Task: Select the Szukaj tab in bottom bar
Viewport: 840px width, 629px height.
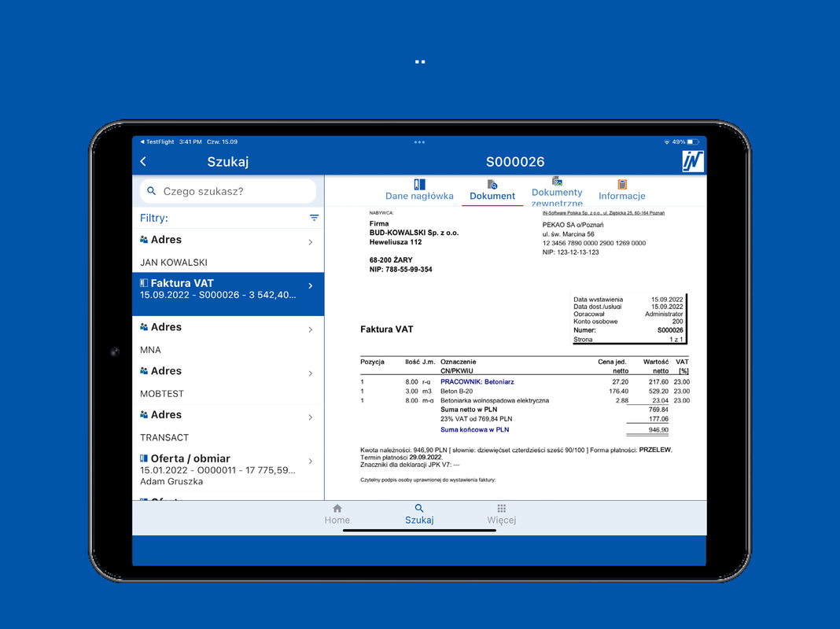Action: pos(419,514)
